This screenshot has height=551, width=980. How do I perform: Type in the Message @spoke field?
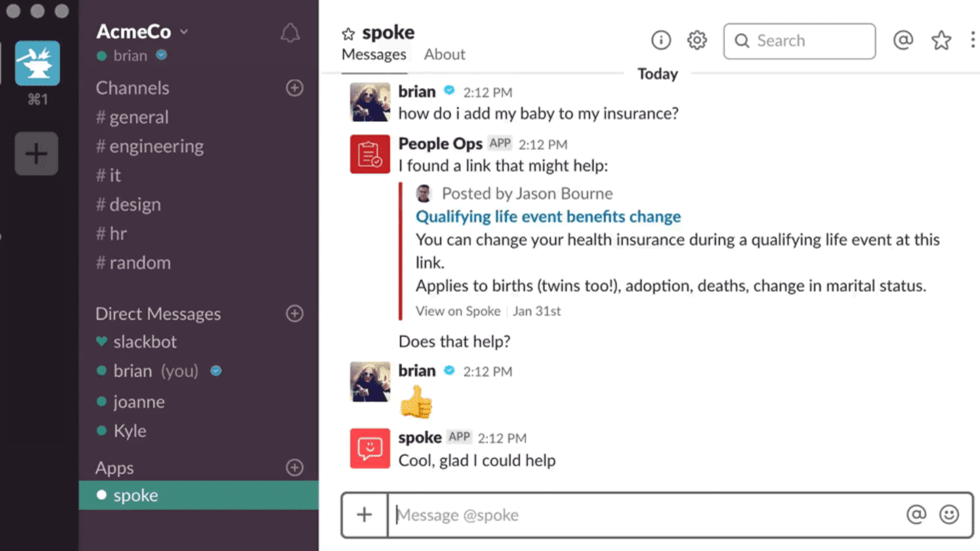(643, 515)
